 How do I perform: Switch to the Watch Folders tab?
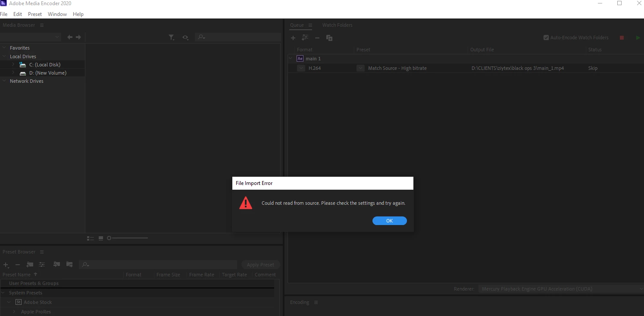[x=338, y=25]
